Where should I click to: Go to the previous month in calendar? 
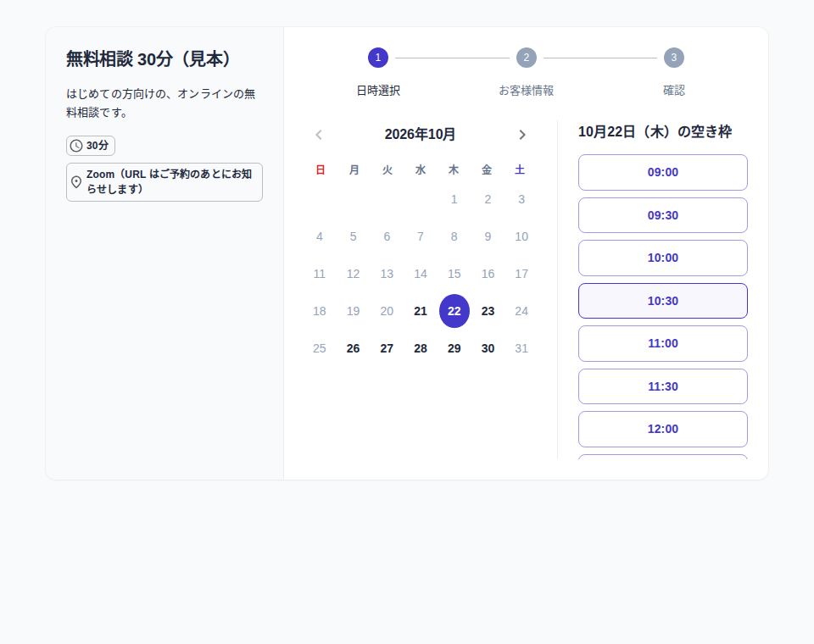pos(319,135)
